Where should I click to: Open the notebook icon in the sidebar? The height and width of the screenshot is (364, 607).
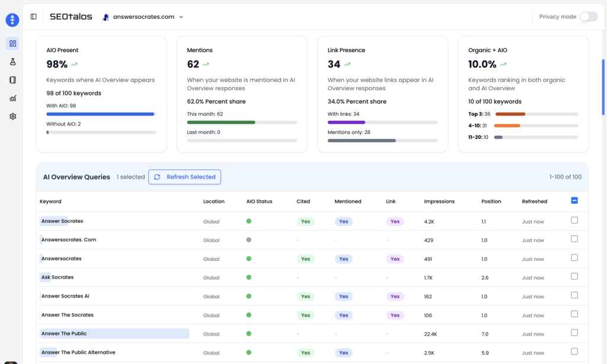(12, 79)
